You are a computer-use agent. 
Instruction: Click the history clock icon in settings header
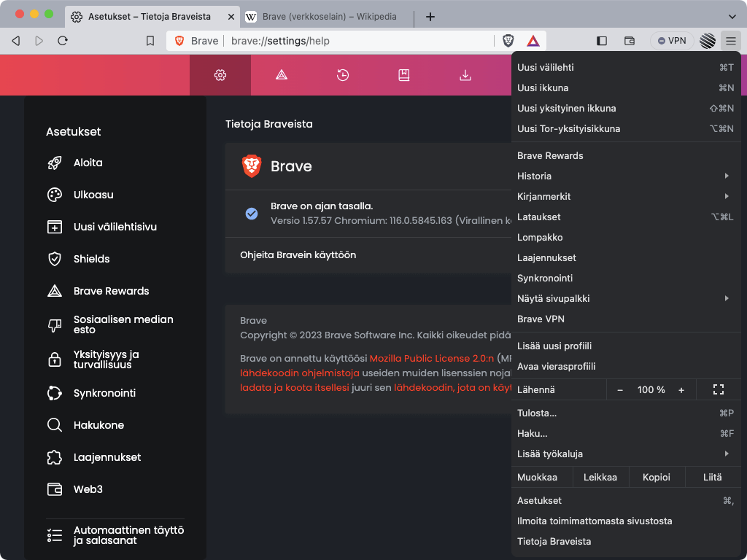coord(343,75)
